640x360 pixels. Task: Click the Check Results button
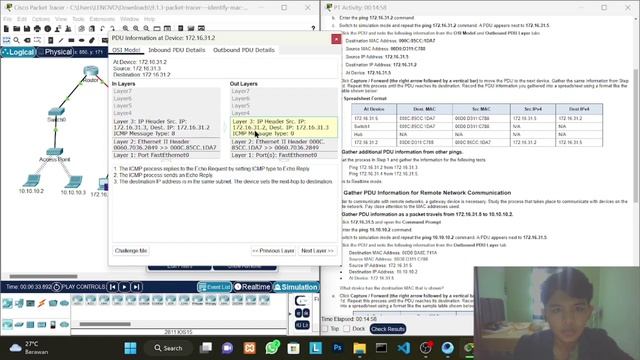tap(387, 329)
